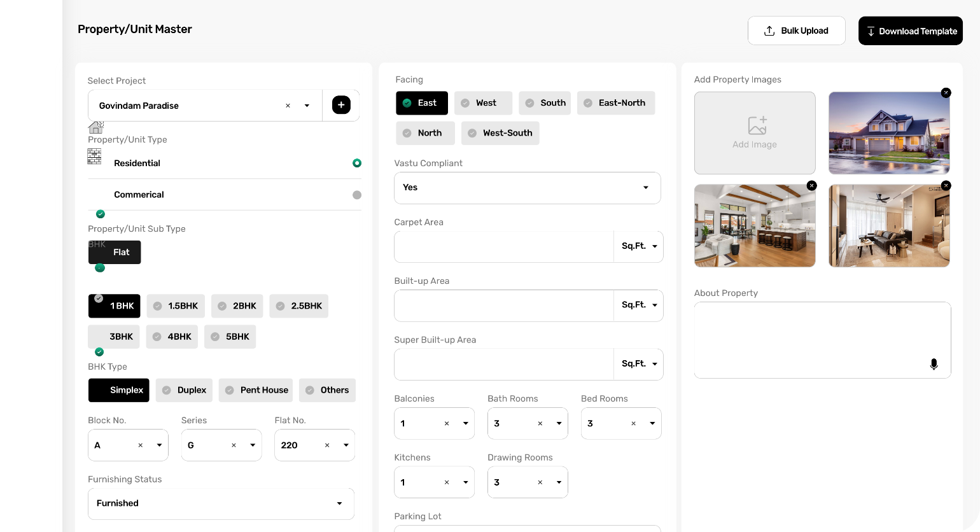The height and width of the screenshot is (532, 980).
Task: Clear the Bed Rooms value
Action: point(633,424)
